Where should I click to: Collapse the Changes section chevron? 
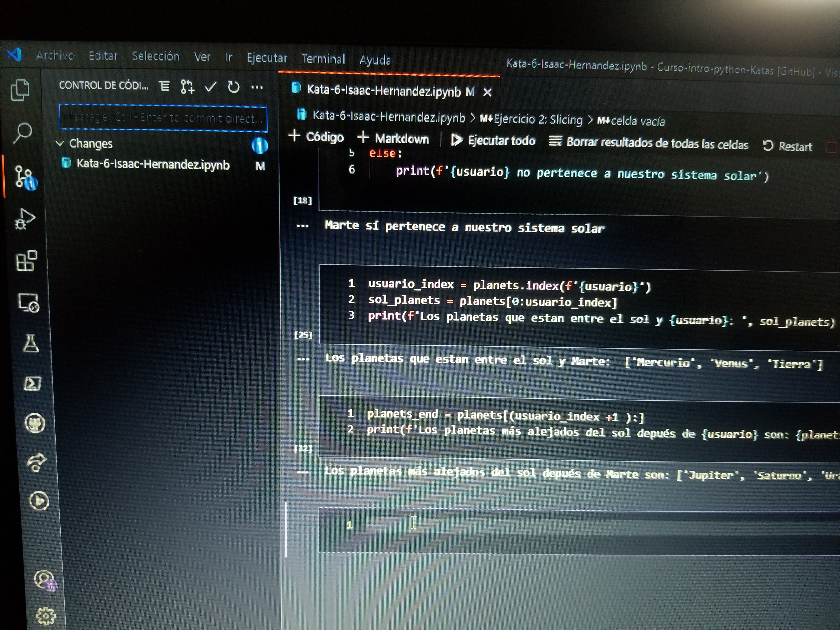[60, 143]
